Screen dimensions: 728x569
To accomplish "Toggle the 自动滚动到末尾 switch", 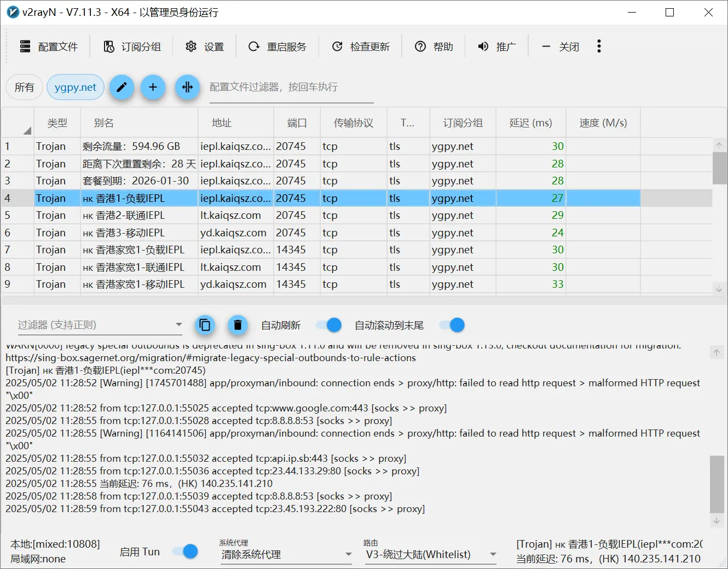I will [453, 325].
